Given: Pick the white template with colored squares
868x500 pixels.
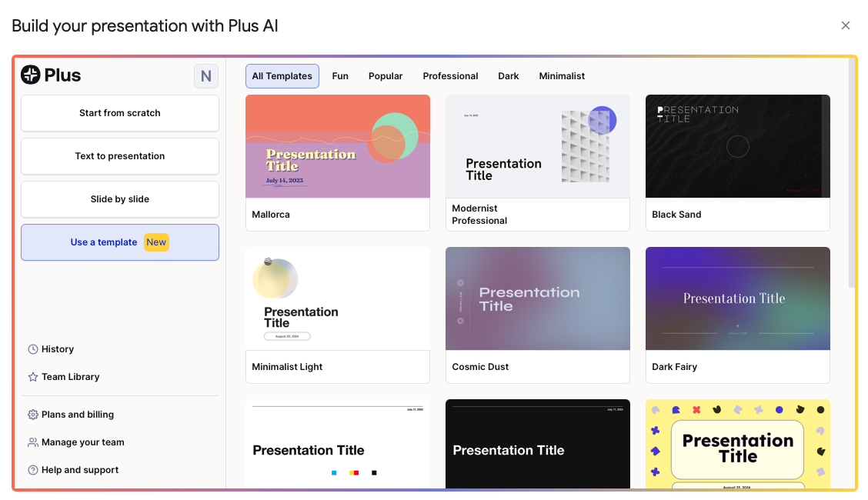Looking at the screenshot, I should [x=338, y=444].
